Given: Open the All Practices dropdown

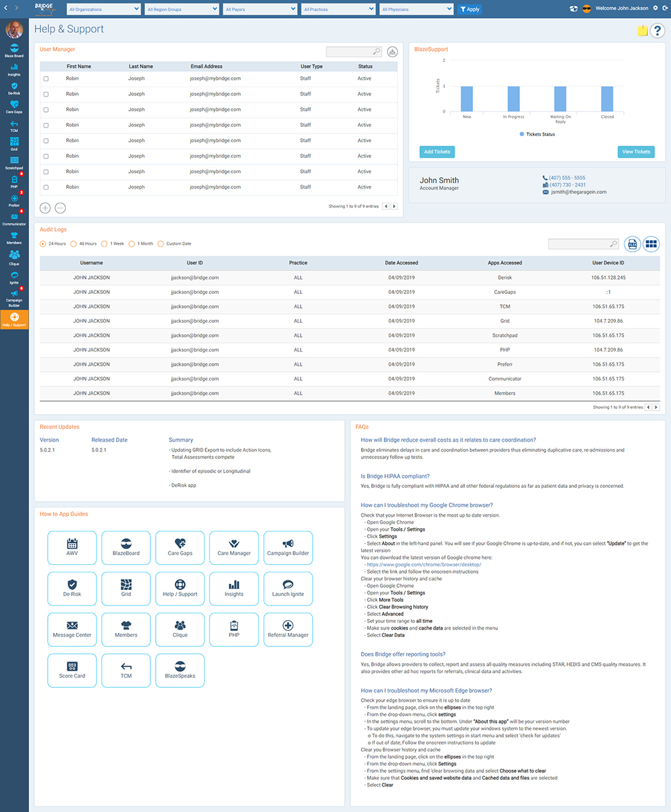Looking at the screenshot, I should (338, 9).
